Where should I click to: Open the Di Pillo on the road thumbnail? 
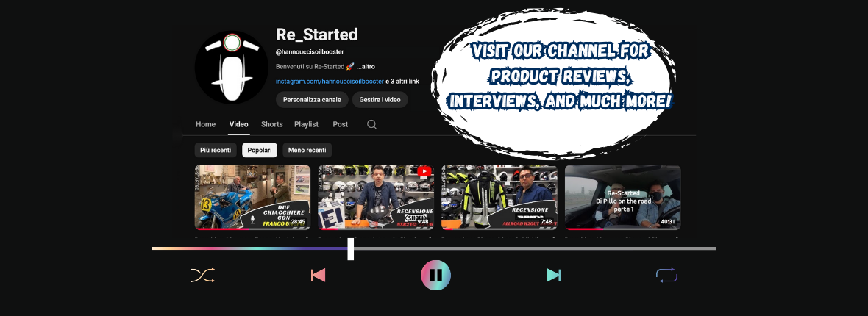coord(622,197)
